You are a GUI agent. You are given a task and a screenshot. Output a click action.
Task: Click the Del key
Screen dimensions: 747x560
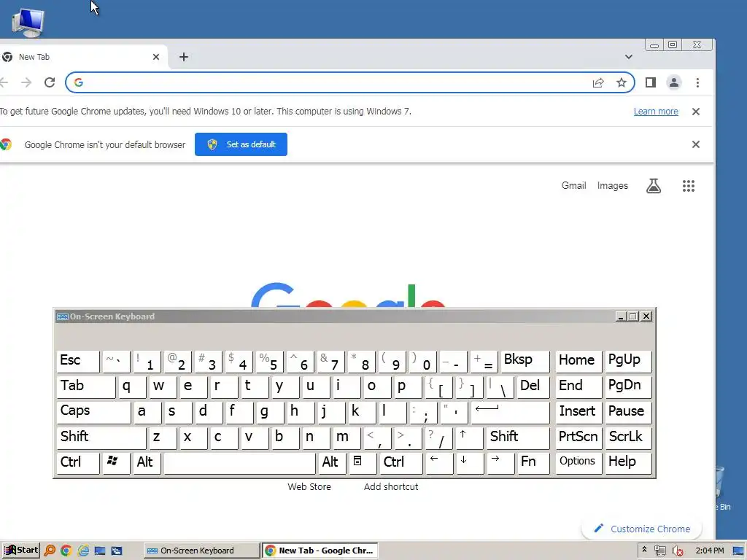coord(533,387)
